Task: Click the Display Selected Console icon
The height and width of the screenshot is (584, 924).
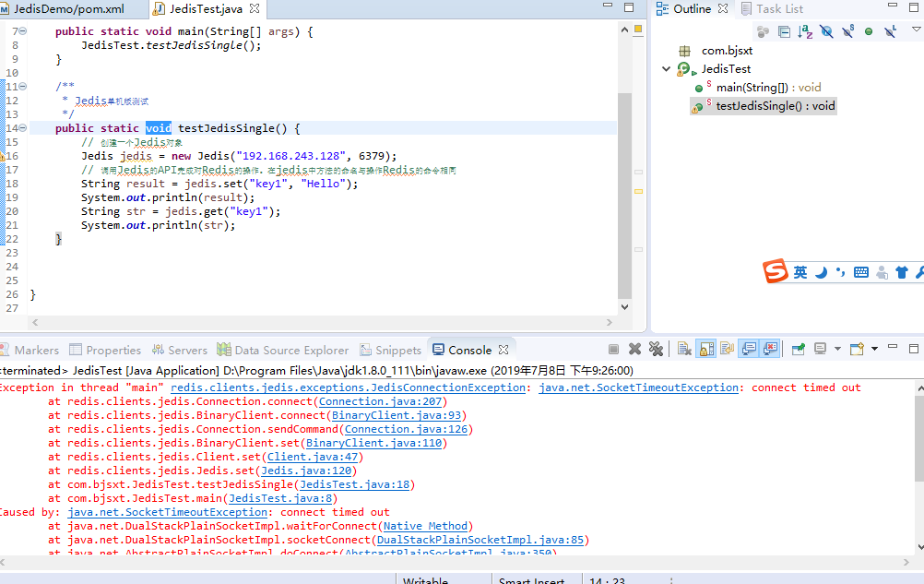Action: click(820, 350)
